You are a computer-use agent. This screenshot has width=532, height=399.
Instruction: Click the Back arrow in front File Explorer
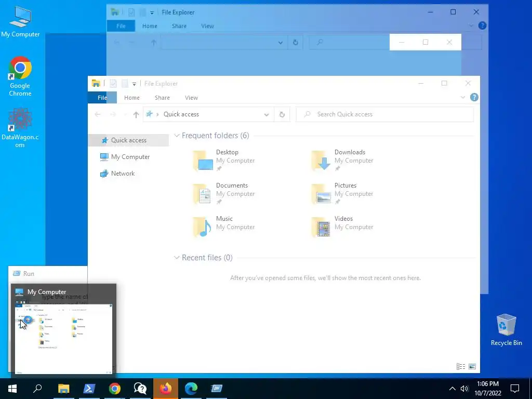pos(98,114)
